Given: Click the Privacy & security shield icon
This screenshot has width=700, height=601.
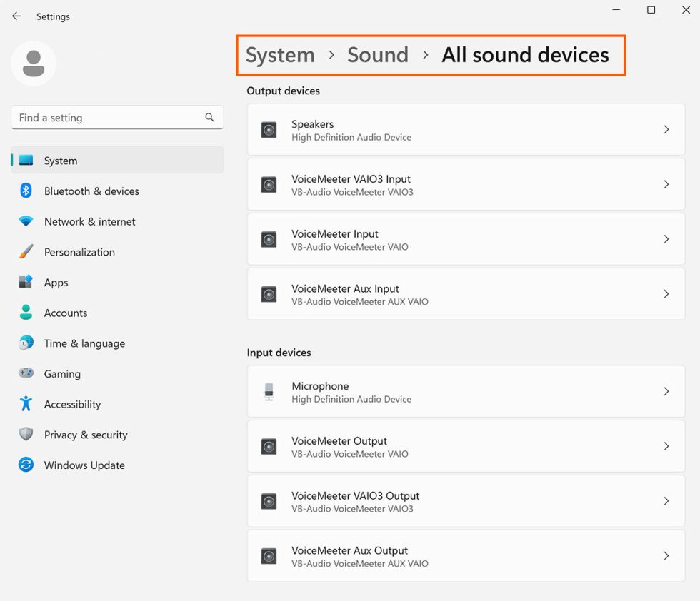Looking at the screenshot, I should (26, 435).
